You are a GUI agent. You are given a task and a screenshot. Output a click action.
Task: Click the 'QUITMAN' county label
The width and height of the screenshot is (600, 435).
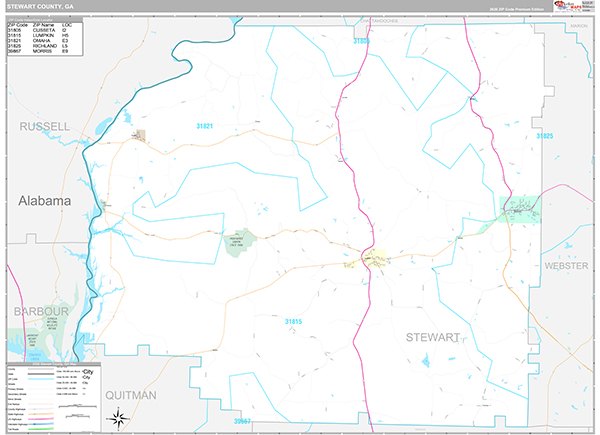point(131,395)
